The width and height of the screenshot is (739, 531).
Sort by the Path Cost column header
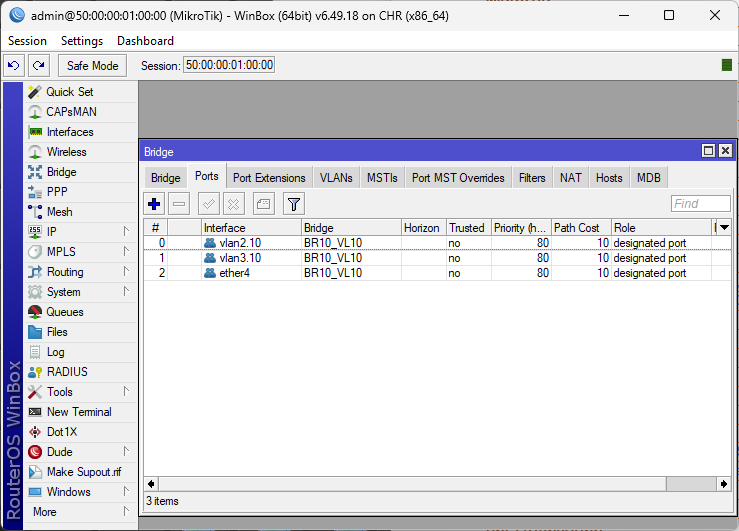coord(580,228)
